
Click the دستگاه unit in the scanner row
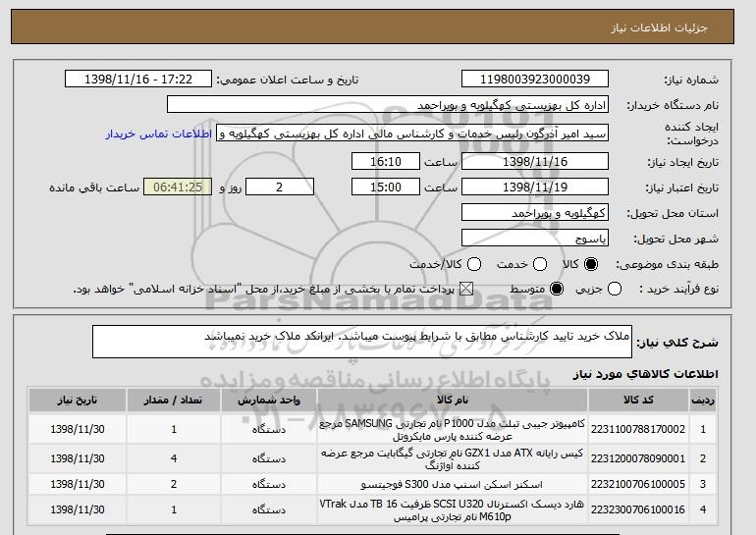pos(269,484)
